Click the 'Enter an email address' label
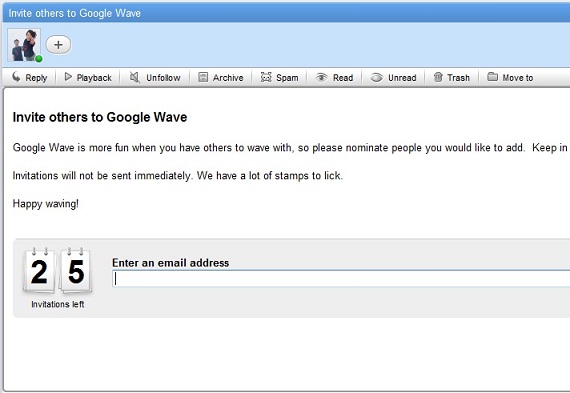Viewport: 570px width, 393px height. tap(170, 263)
